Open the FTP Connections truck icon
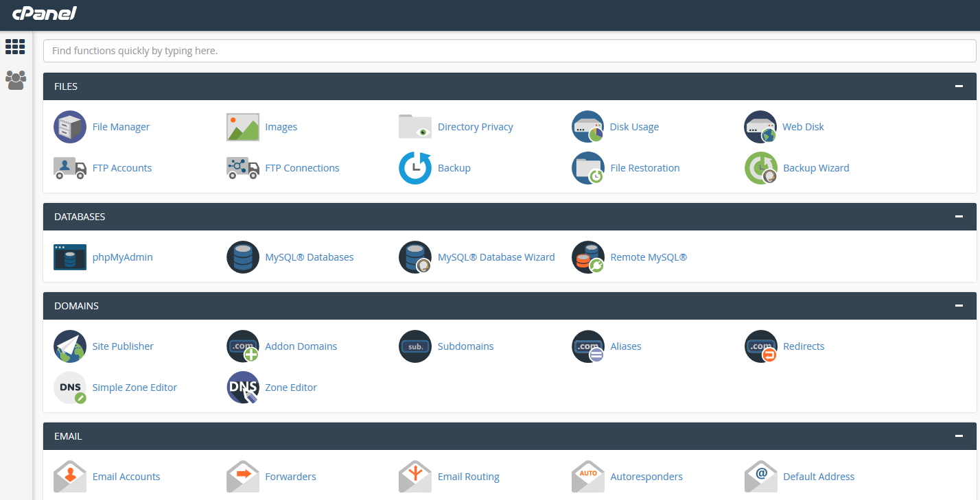Image resolution: width=980 pixels, height=500 pixels. point(243,168)
